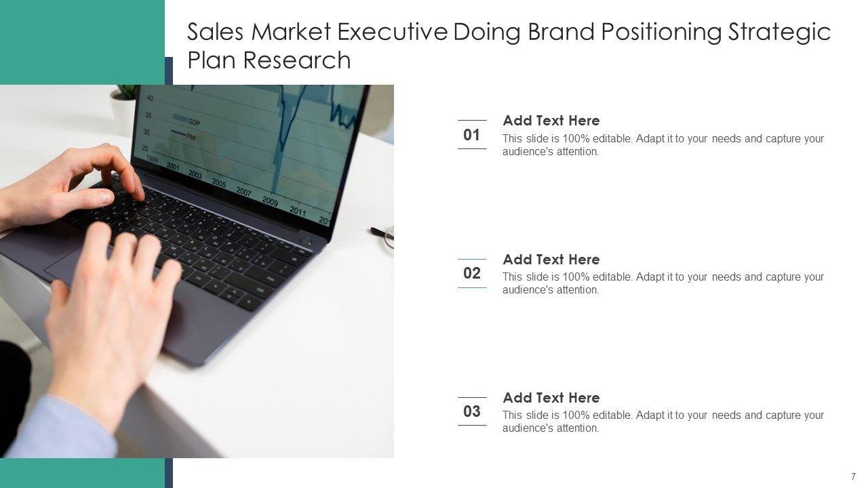The image size is (868, 488).
Task: Select the teal rectangle below the photo
Action: (81, 473)
